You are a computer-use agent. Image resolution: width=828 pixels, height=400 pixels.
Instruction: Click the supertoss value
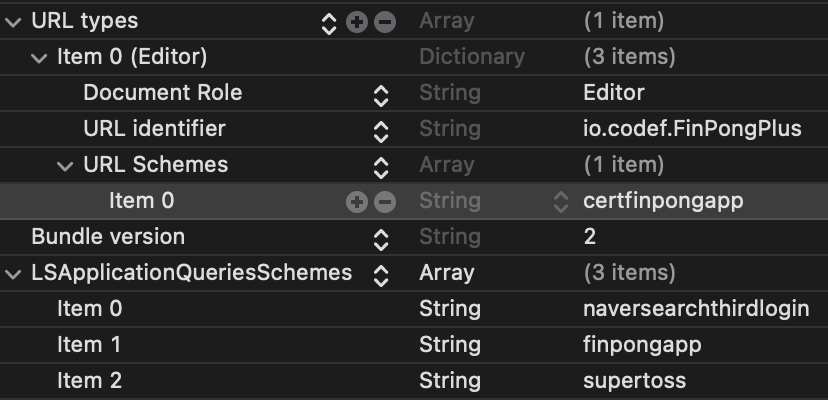(635, 381)
